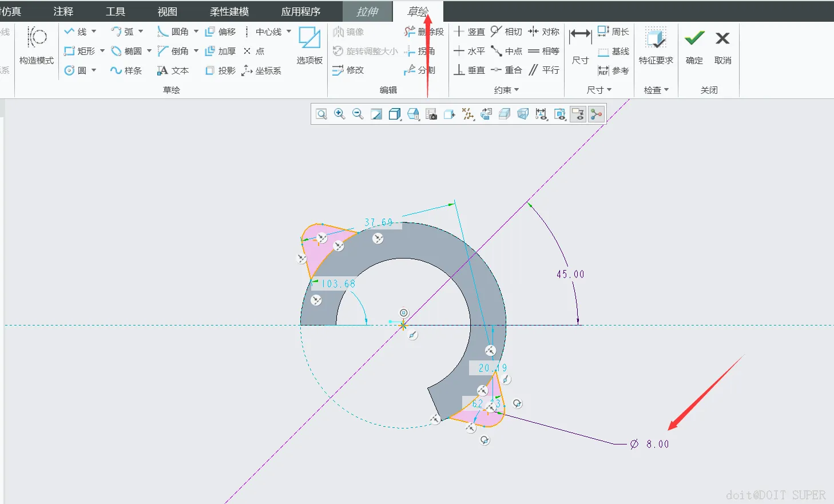The height and width of the screenshot is (504, 834).
Task: Expand the 矩形 rectangle dropdown arrow
Action: click(x=102, y=51)
